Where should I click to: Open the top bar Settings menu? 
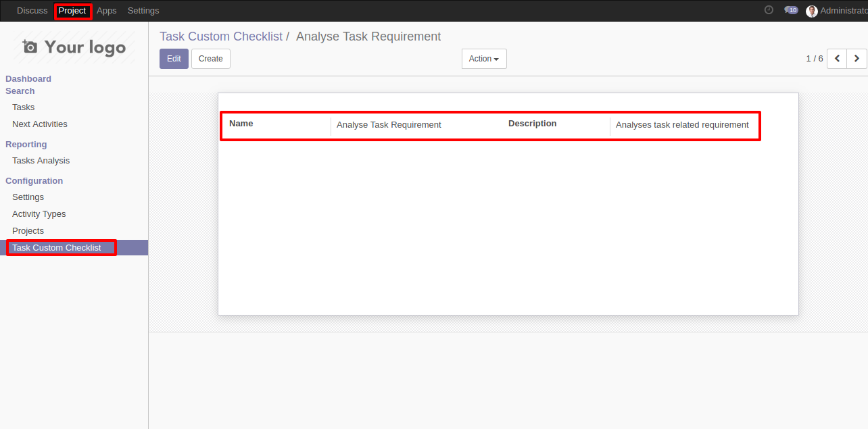click(x=143, y=11)
